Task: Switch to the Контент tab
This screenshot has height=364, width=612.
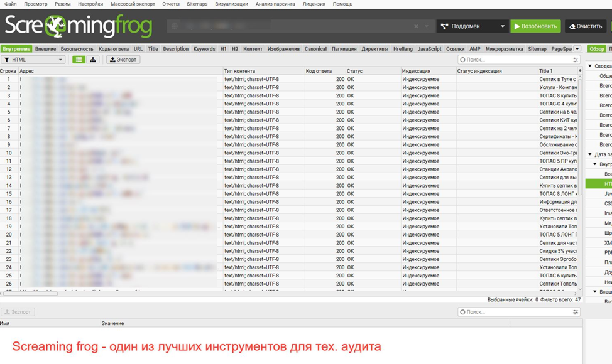Action: point(253,49)
